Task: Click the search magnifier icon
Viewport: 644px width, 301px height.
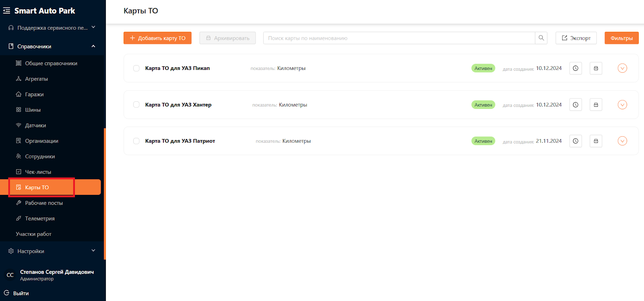Action: (x=541, y=38)
